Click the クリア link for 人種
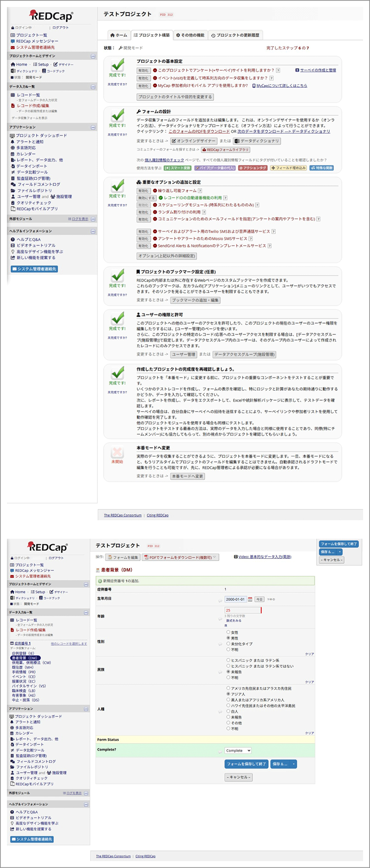Viewport: 370px width, 868px height. pos(310,733)
